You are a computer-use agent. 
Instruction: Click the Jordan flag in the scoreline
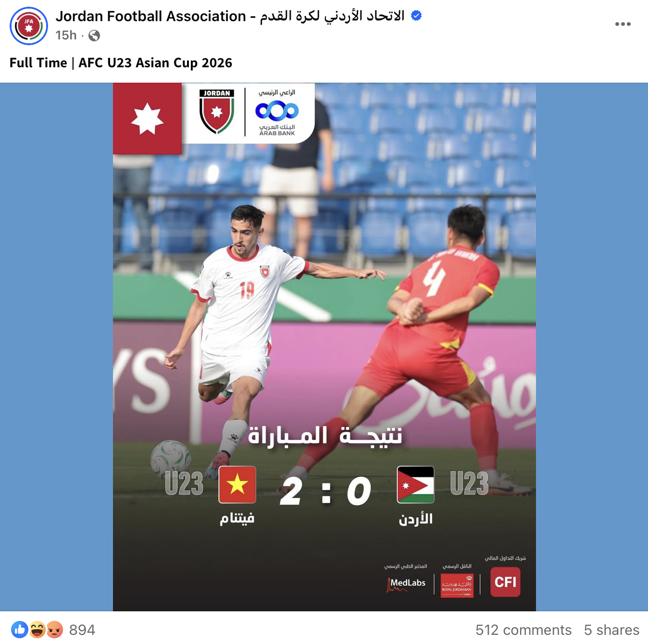point(416,484)
